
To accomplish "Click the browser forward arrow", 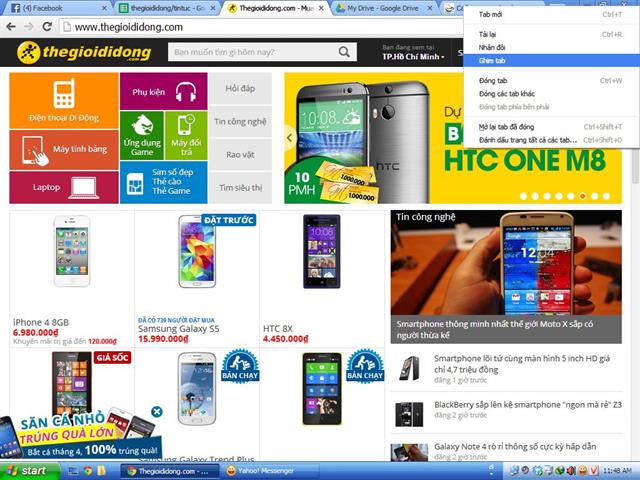I will [29, 27].
